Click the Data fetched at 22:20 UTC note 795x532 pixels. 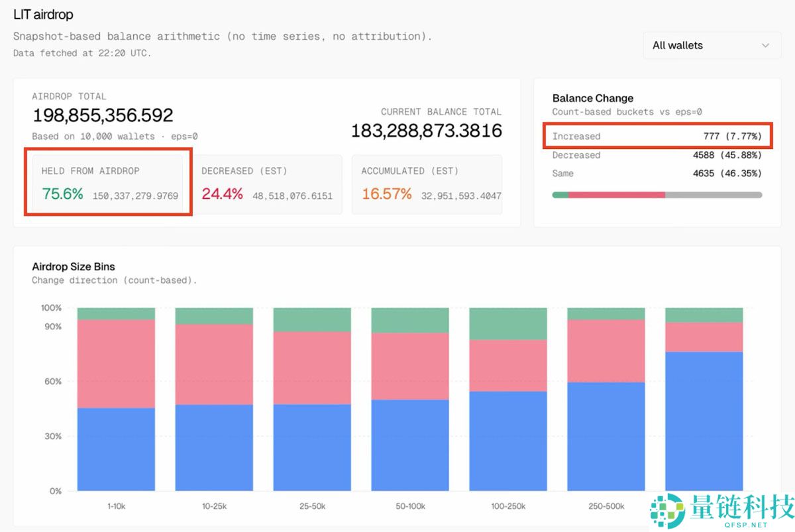click(82, 53)
